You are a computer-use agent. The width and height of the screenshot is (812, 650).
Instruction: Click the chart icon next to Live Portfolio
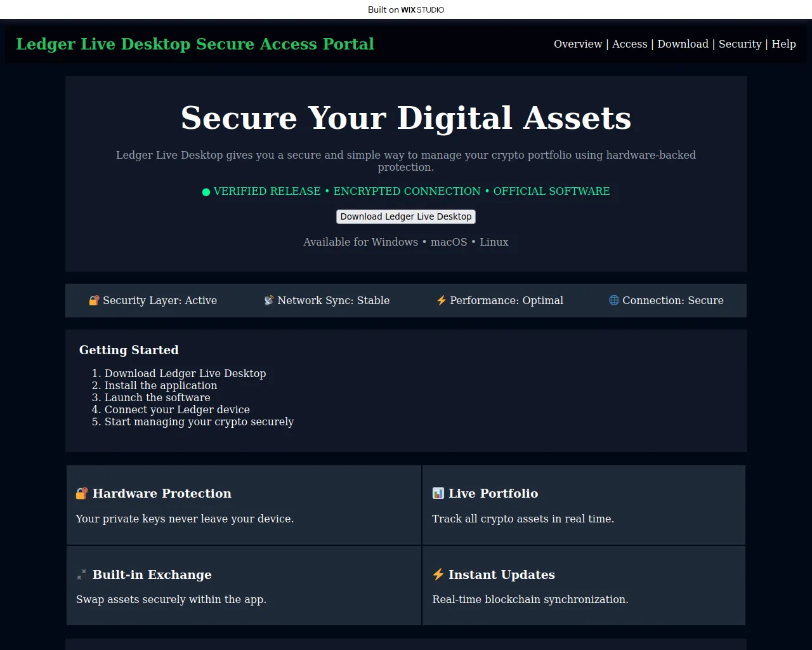[438, 493]
